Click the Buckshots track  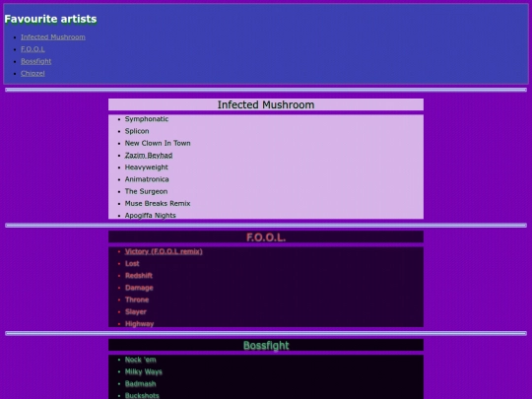point(142,396)
